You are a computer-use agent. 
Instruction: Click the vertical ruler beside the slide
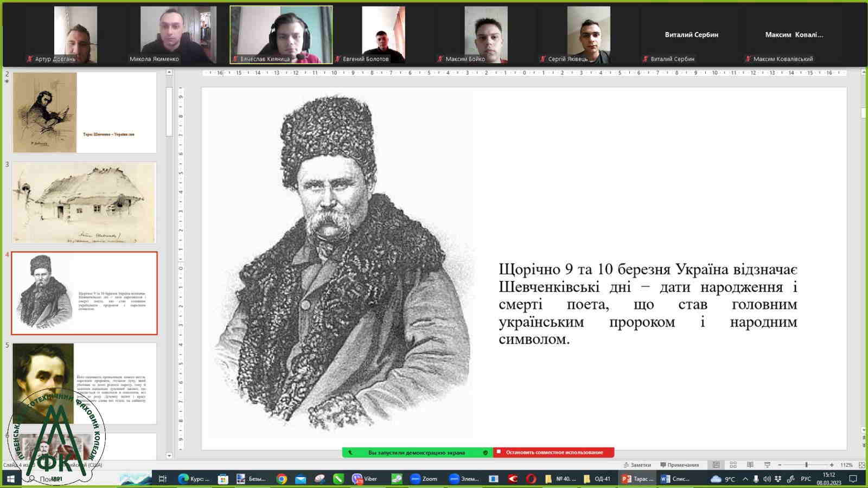coord(181,268)
